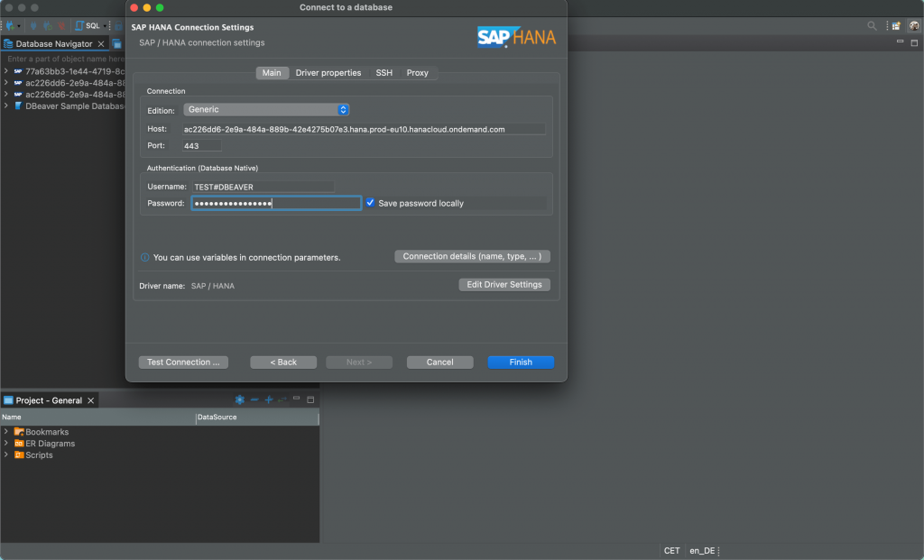Maximize the Project - General panel
This screenshot has width=924, height=560.
(310, 399)
